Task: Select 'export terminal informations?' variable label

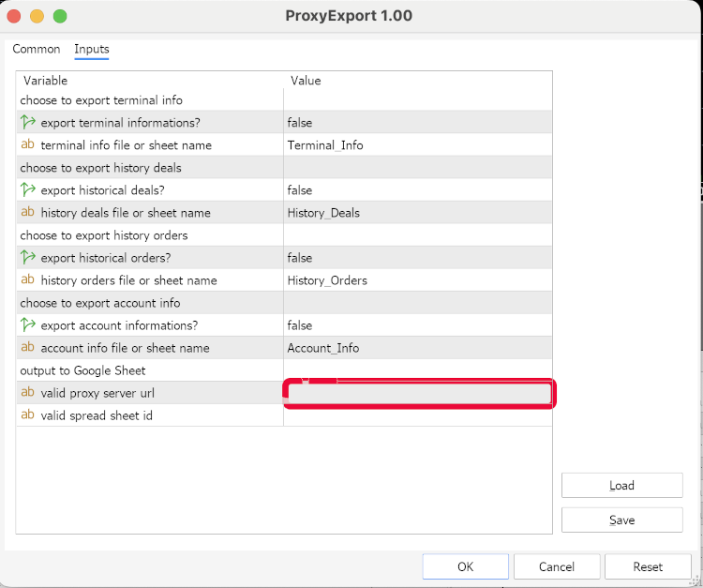Action: [x=120, y=123]
